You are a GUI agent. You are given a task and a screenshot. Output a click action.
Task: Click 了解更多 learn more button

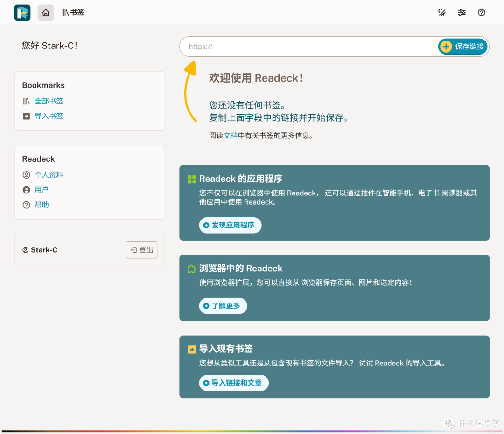[223, 306]
